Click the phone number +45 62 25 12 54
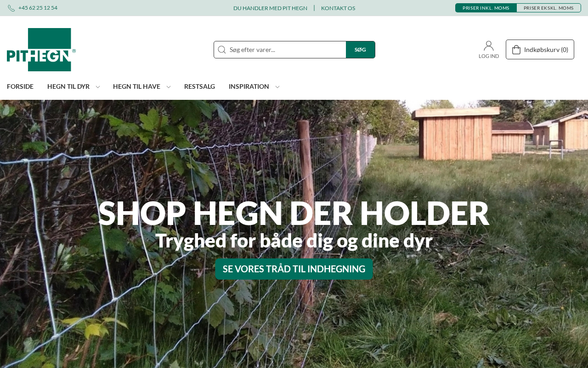Viewport: 588px width, 368px height. point(38,8)
